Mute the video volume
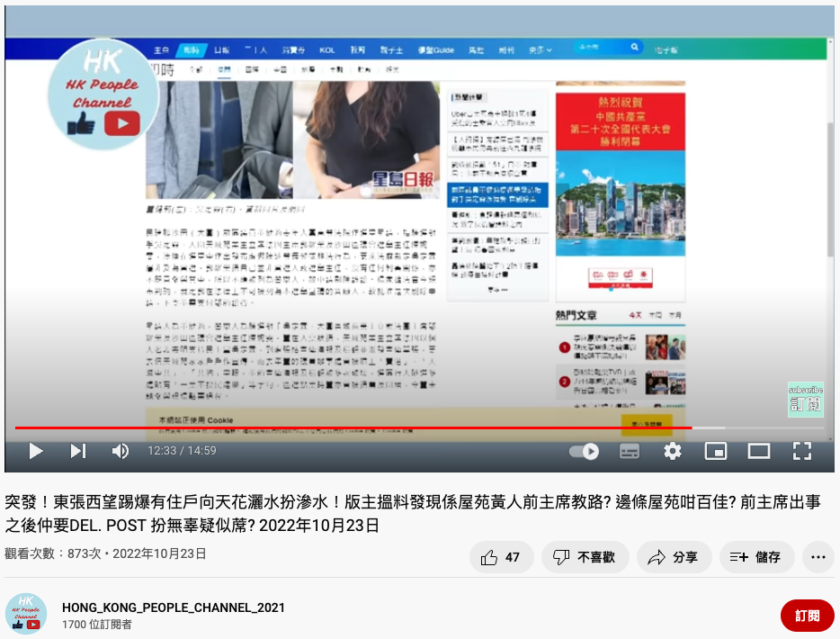Viewport: 840px width, 639px height. tap(121, 451)
